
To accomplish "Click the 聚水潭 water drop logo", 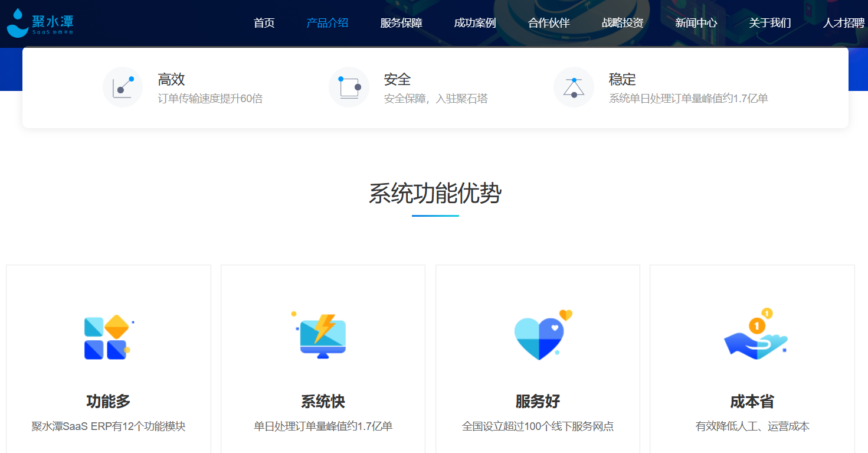I will [x=18, y=23].
